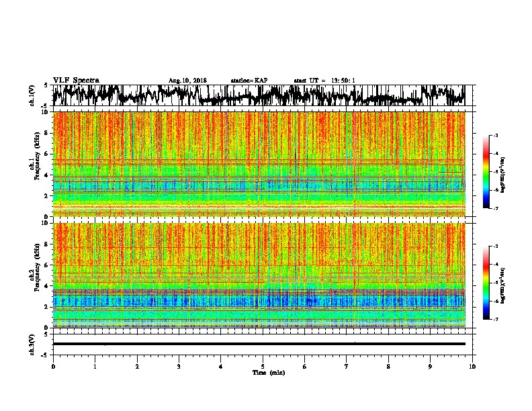Click the "-7" value on ch.1 colorbar

pos(496,208)
